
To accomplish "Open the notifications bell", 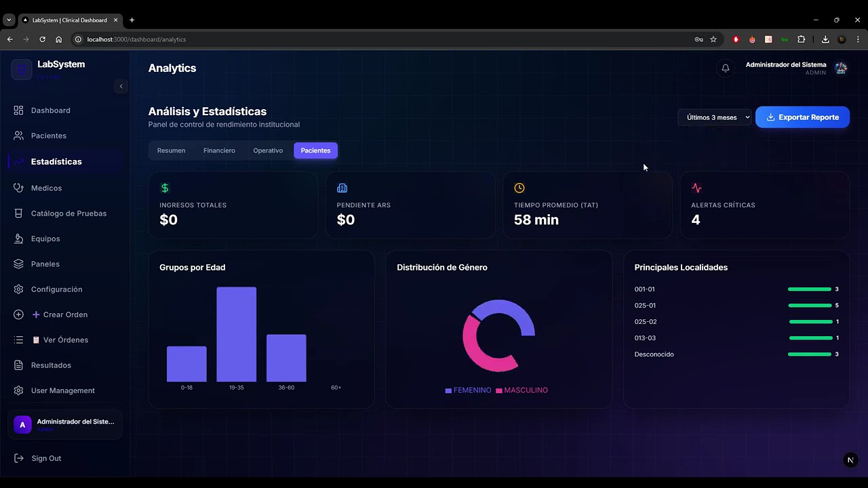I will [726, 68].
